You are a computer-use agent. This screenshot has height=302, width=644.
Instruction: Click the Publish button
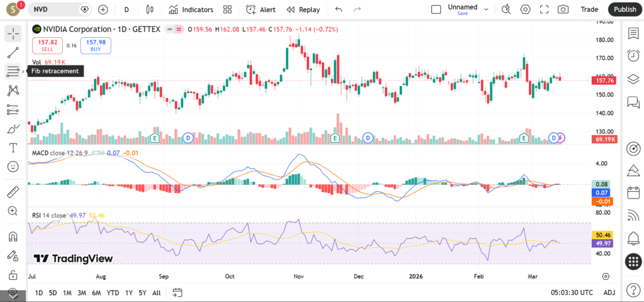click(x=625, y=9)
